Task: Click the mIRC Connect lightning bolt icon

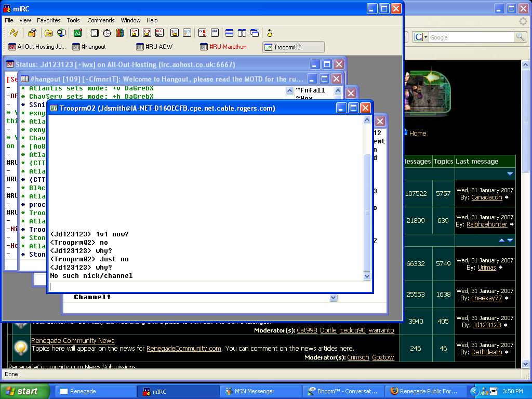Action: (14, 33)
